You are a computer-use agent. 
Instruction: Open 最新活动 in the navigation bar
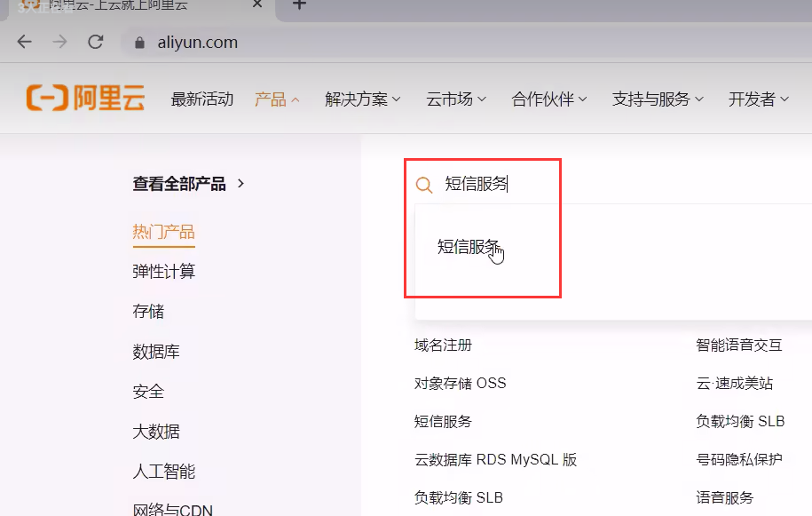click(x=201, y=99)
